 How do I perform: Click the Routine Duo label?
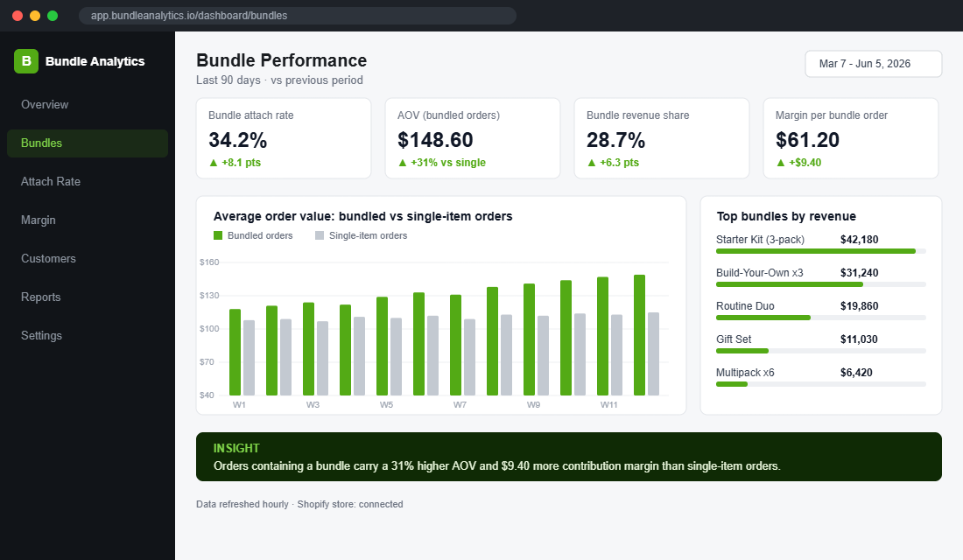point(745,305)
